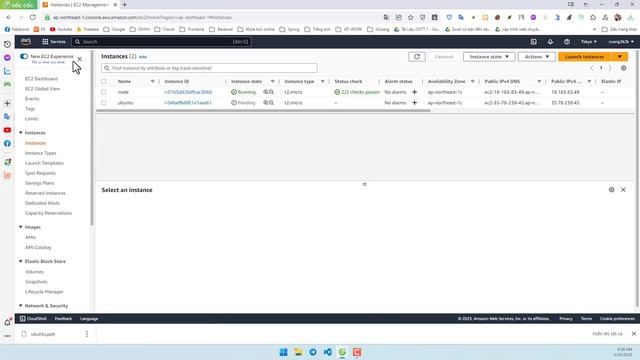Focus the Find instance filter field
This screenshot has width=640, height=360.
pos(209,68)
